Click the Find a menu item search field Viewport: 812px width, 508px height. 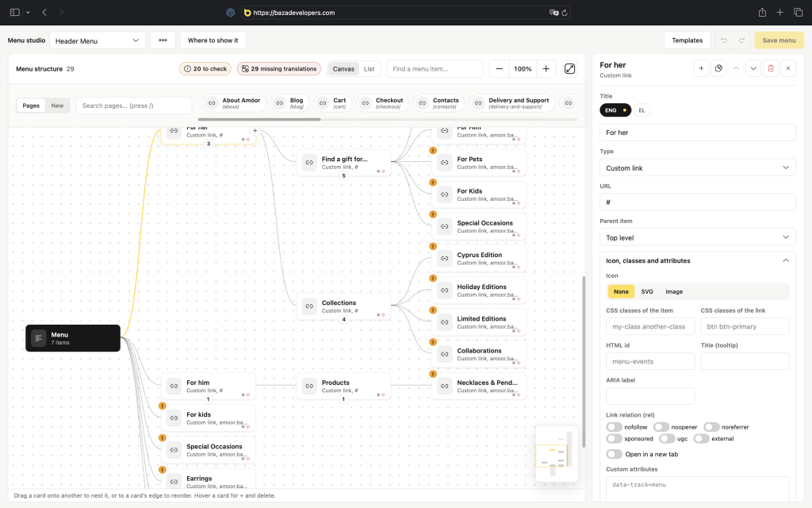tap(435, 69)
